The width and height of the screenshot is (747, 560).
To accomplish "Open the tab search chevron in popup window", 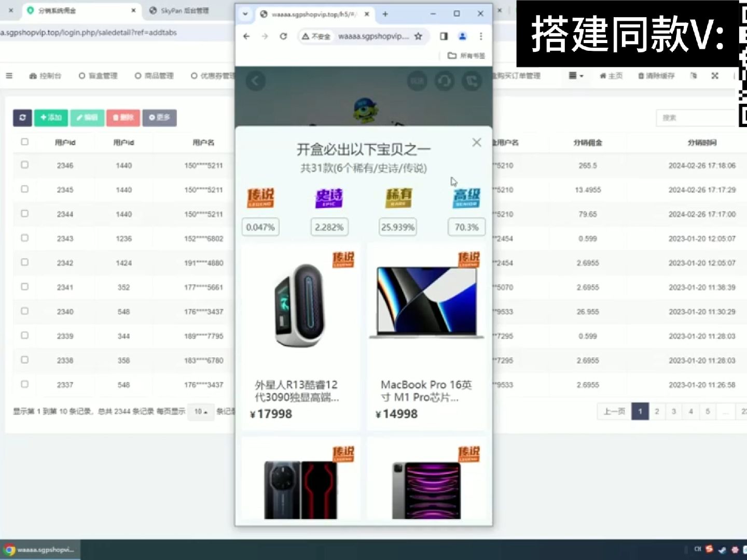I will (x=245, y=14).
